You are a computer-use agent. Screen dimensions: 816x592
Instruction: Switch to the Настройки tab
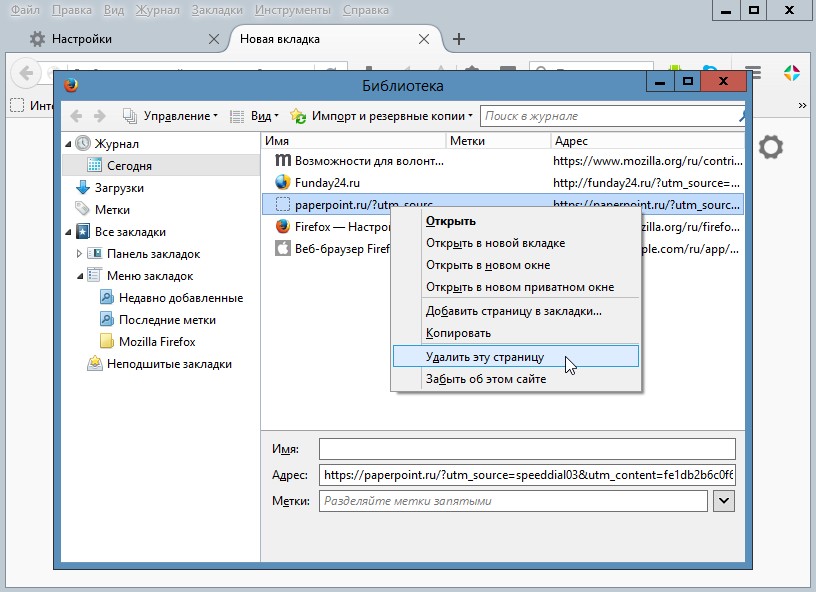click(82, 39)
